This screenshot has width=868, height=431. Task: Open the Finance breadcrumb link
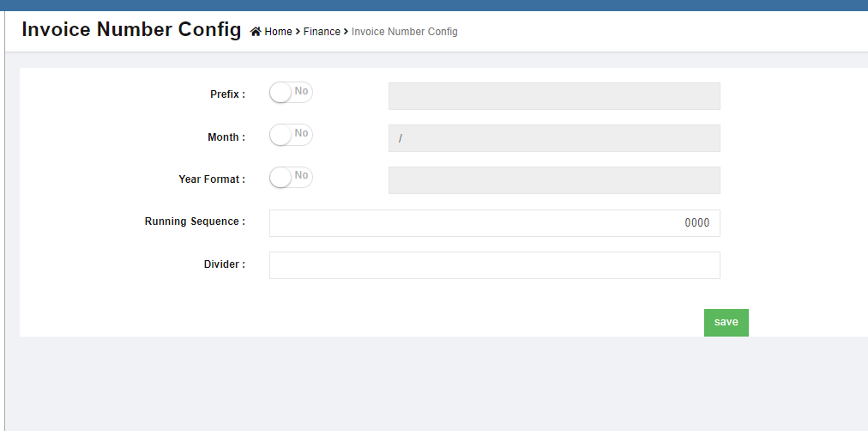click(x=322, y=32)
